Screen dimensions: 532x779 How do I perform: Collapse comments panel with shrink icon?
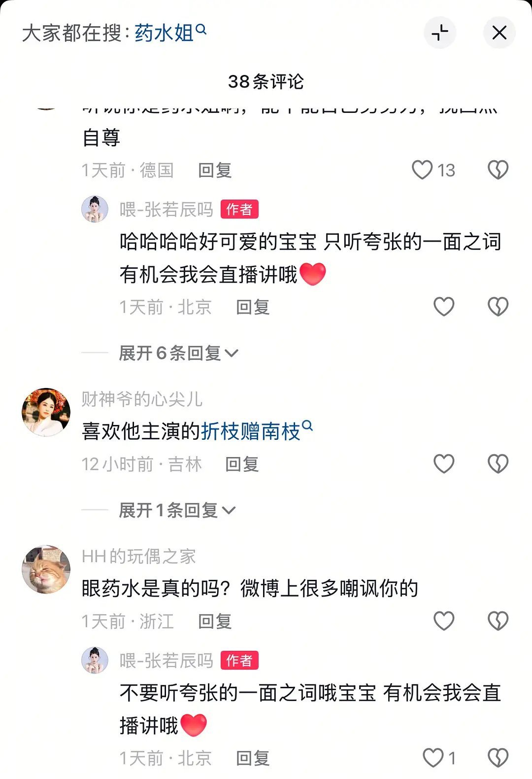439,33
